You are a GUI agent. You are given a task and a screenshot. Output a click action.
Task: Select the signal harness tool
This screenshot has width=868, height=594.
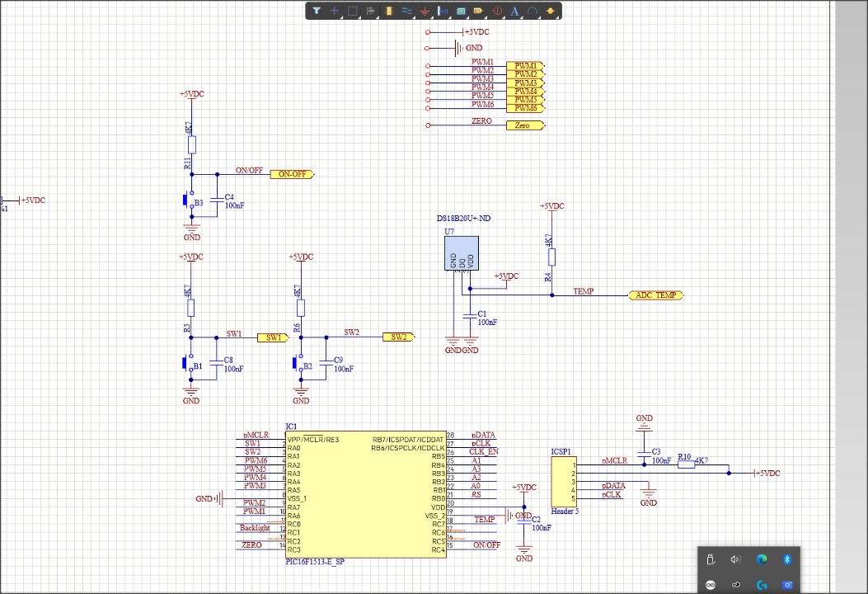pos(443,11)
